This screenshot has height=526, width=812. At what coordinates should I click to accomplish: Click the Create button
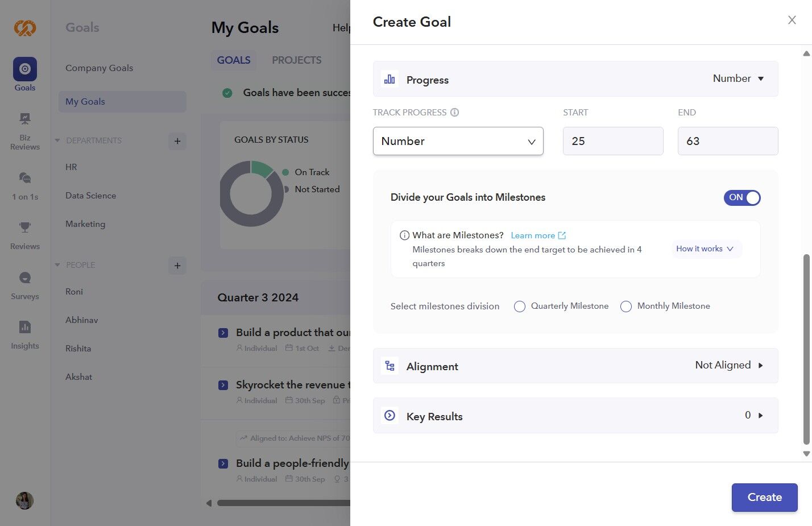[x=764, y=498]
